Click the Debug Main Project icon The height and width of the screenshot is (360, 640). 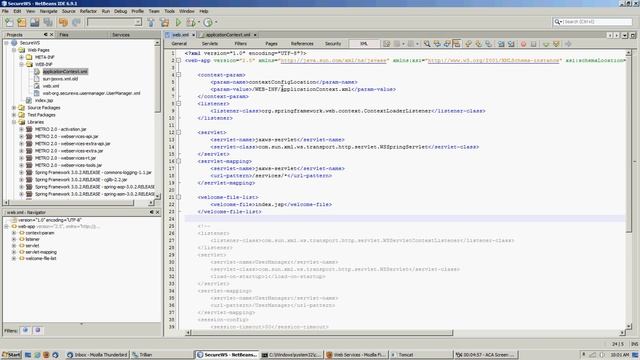pyautogui.click(x=190, y=22)
